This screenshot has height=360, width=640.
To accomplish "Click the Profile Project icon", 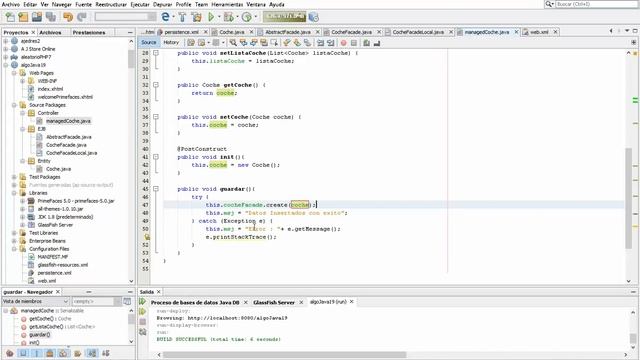I will point(247,17).
